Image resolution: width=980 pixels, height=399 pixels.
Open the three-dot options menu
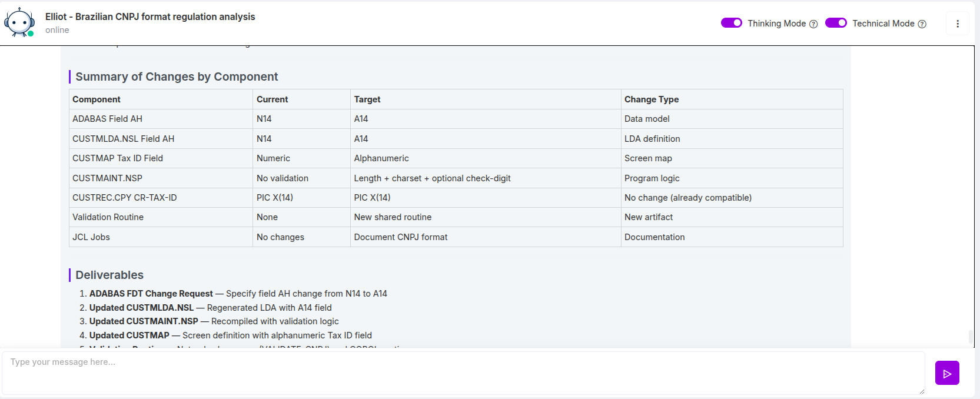tap(958, 24)
